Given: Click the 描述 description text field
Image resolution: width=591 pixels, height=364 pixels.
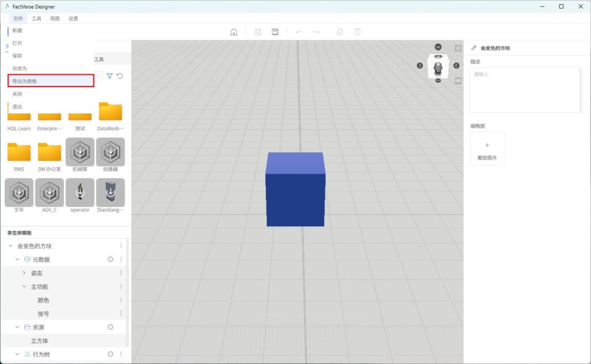Looking at the screenshot, I should pos(525,90).
